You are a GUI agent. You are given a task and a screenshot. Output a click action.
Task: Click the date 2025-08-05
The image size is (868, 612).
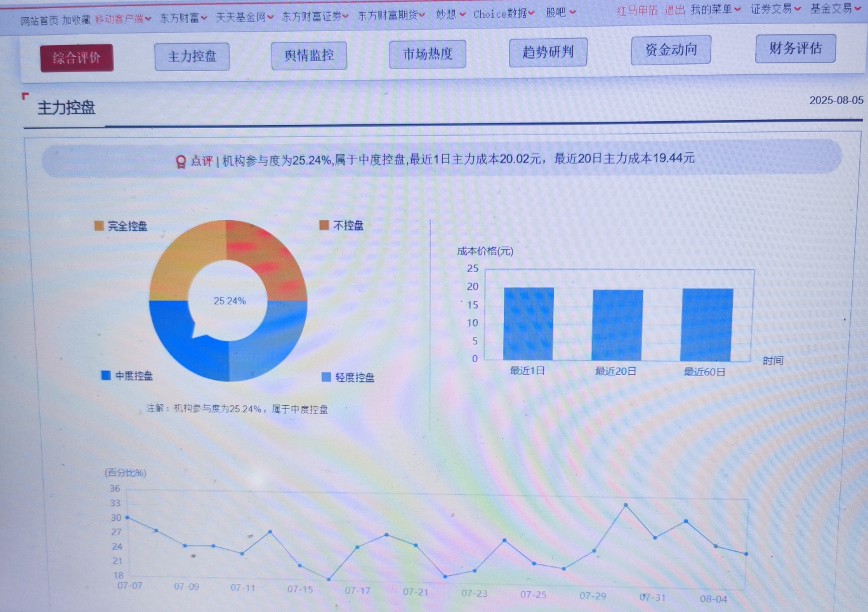(836, 100)
